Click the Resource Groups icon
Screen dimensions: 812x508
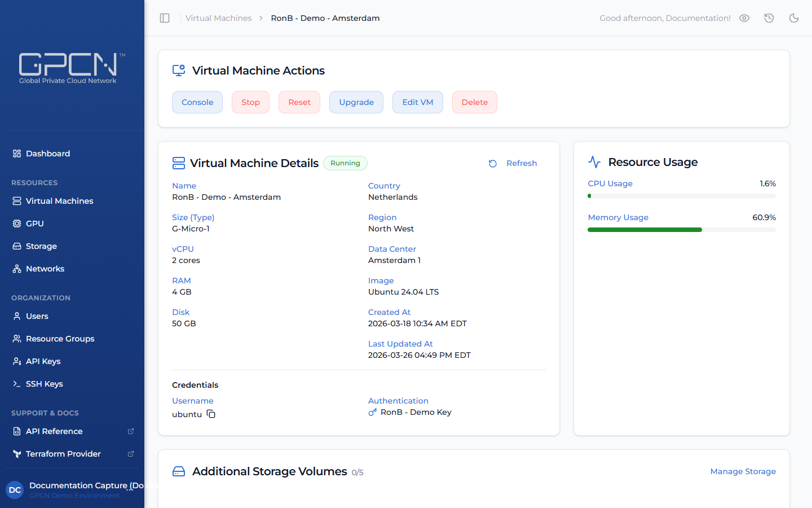17,339
